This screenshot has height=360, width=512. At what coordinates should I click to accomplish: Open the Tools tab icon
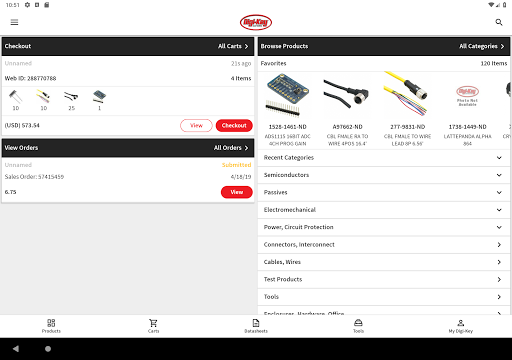[x=358, y=323]
